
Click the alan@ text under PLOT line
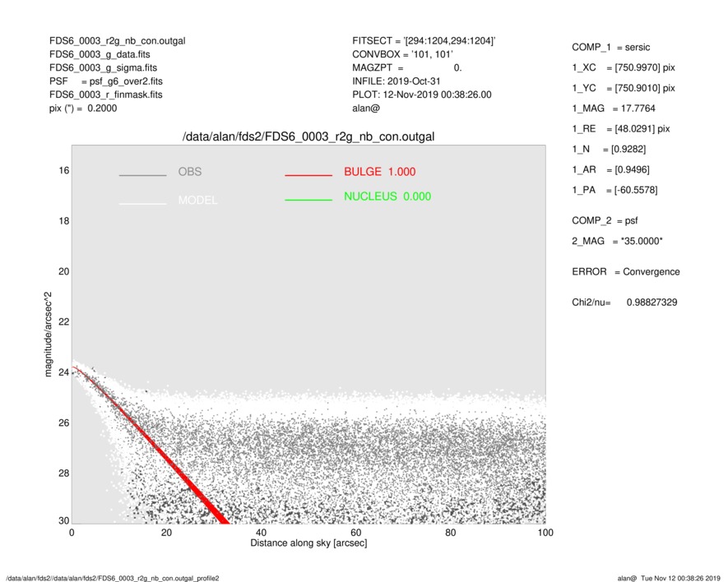click(x=366, y=109)
